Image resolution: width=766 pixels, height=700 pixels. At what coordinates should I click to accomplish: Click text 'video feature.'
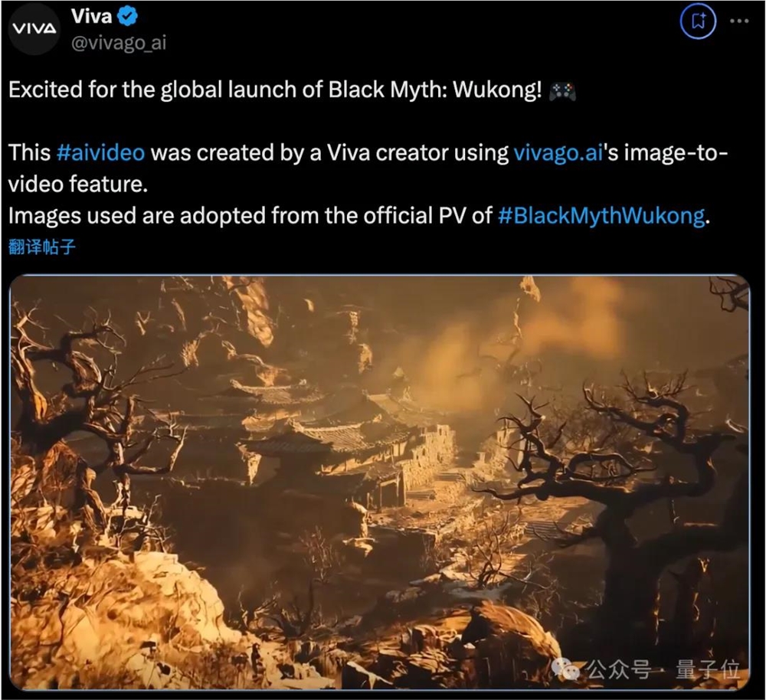click(77, 184)
